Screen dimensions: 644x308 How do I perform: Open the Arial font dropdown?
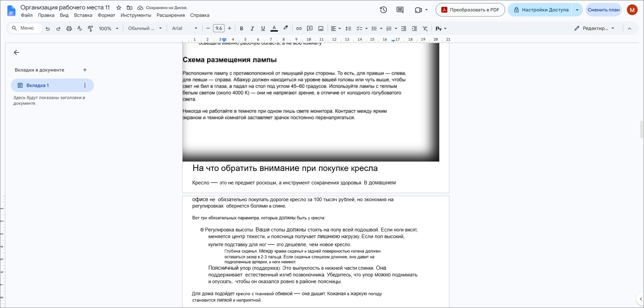pos(185,29)
